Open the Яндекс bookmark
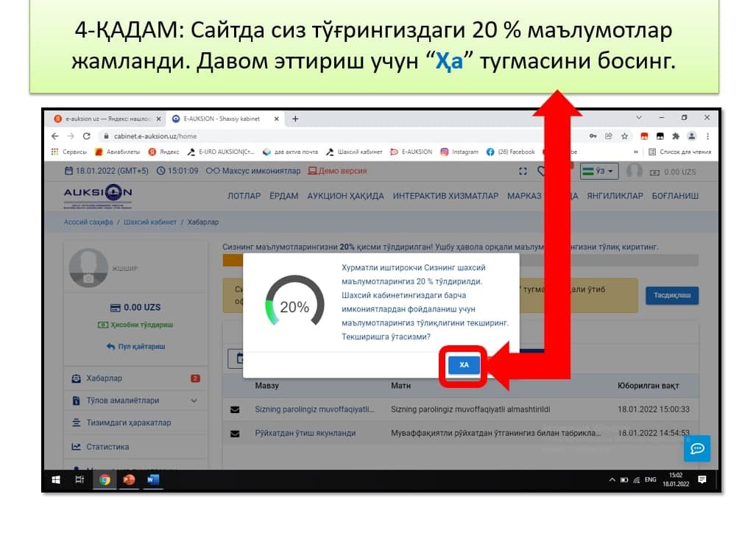756x547 pixels. [x=164, y=152]
